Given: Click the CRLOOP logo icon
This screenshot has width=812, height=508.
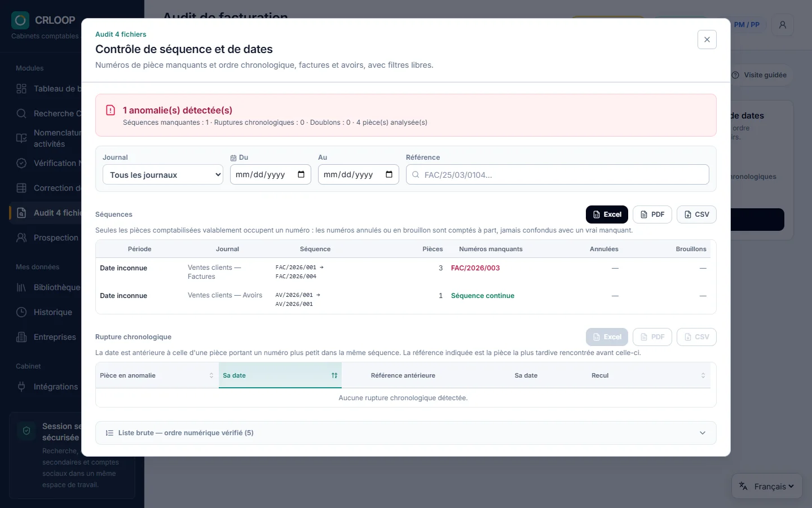Looking at the screenshot, I should (x=20, y=20).
